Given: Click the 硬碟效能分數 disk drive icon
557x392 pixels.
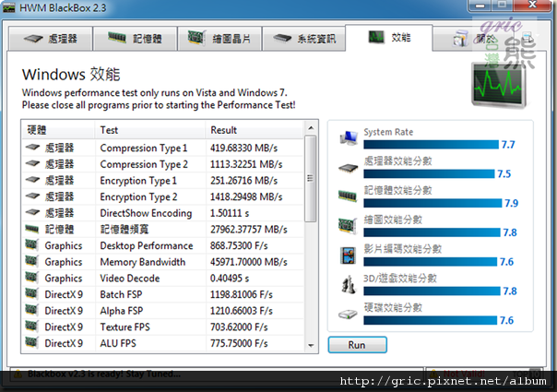Looking at the screenshot, I should tap(348, 315).
